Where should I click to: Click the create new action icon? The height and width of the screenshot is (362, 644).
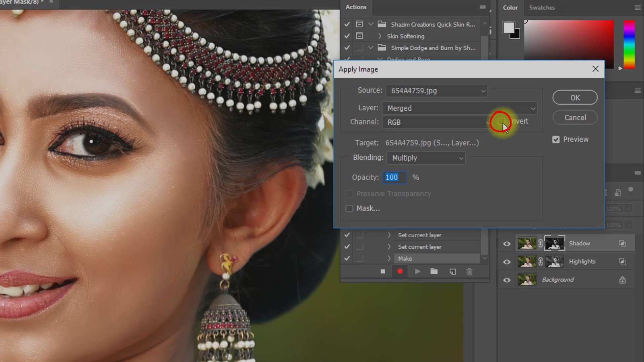(452, 271)
